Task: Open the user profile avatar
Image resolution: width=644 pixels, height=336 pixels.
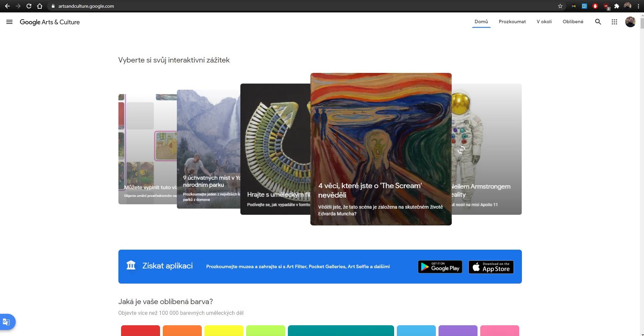Action: [x=630, y=22]
